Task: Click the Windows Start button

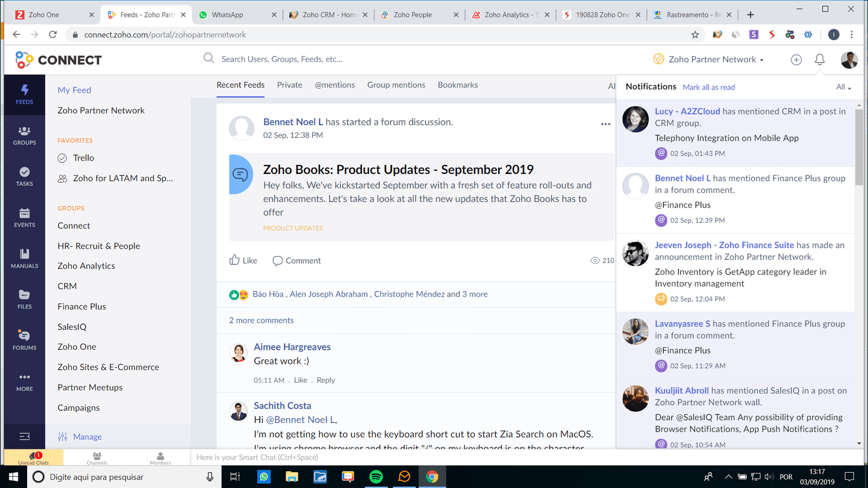Action: pyautogui.click(x=13, y=477)
